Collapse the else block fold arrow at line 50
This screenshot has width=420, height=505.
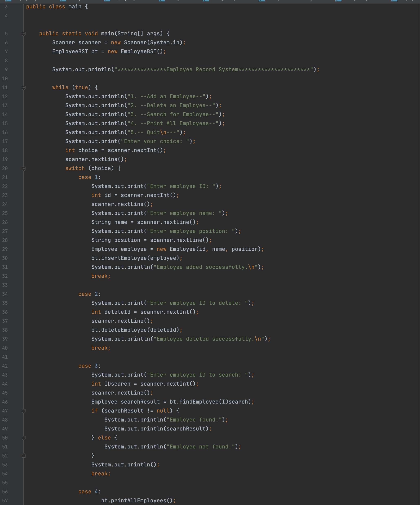[23, 438]
